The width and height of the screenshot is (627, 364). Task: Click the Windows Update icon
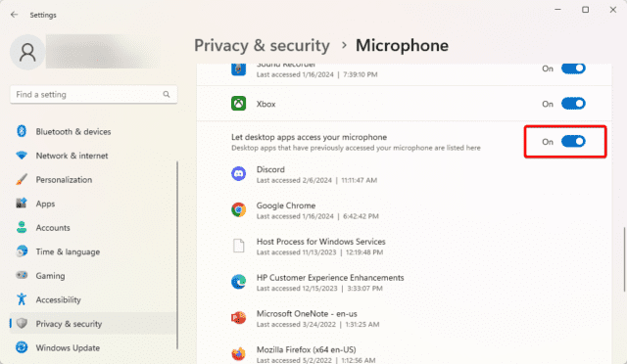(x=22, y=347)
